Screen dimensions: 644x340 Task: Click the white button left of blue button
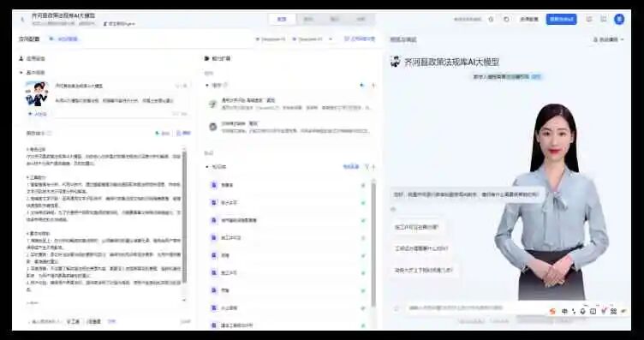click(x=529, y=20)
